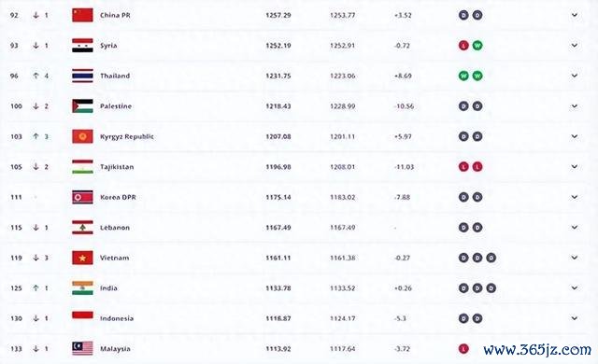Image resolution: width=598 pixels, height=364 pixels.
Task: Click Thailand's first green W result badge
Action: [463, 76]
